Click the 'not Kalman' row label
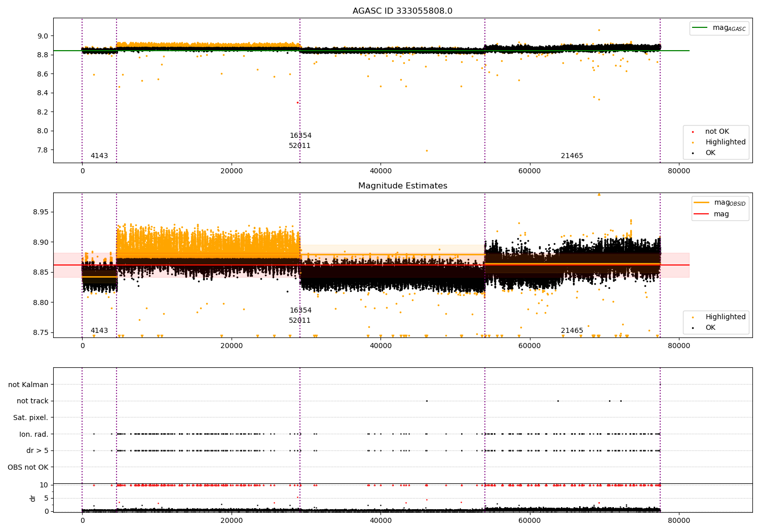760x532 pixels. (x=28, y=385)
